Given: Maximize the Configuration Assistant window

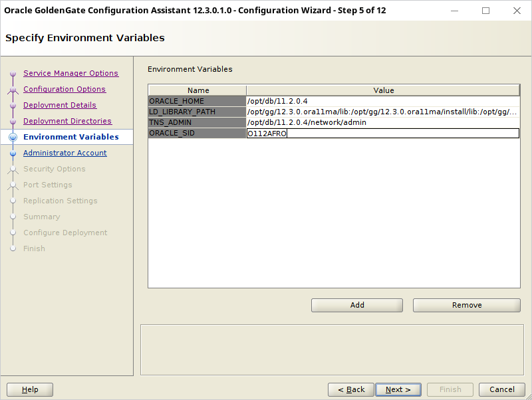Looking at the screenshot, I should click(x=485, y=11).
